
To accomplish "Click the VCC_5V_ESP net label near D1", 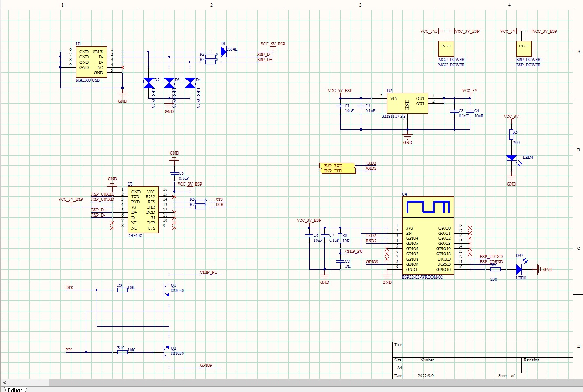I will pos(273,44).
